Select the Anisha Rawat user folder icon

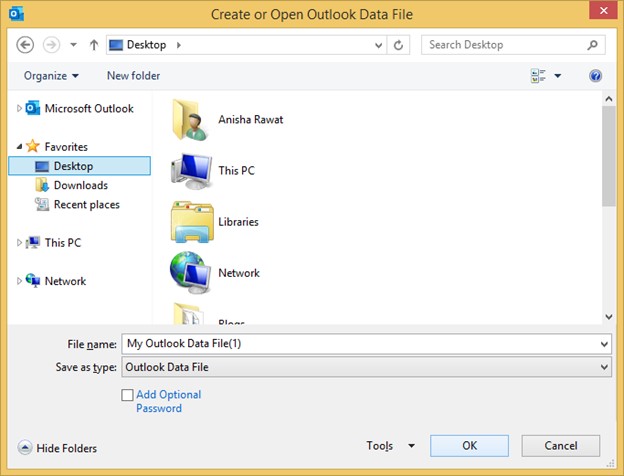coord(189,120)
